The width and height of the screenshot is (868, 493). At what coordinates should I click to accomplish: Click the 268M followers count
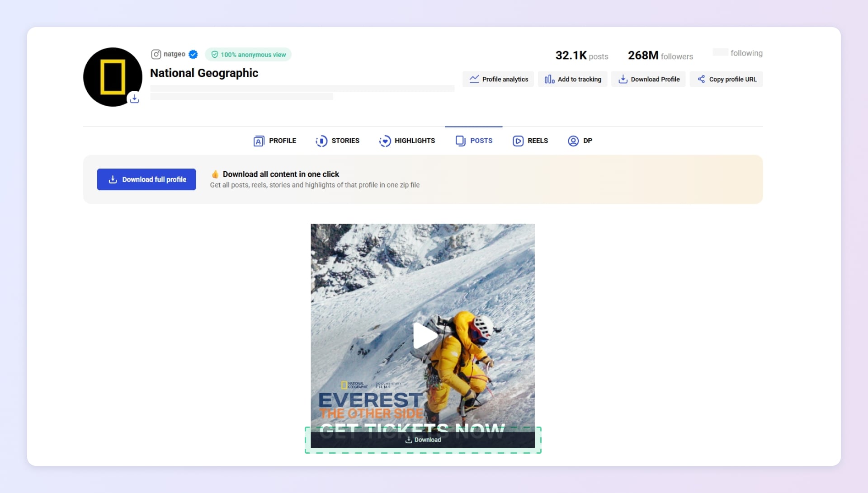660,56
